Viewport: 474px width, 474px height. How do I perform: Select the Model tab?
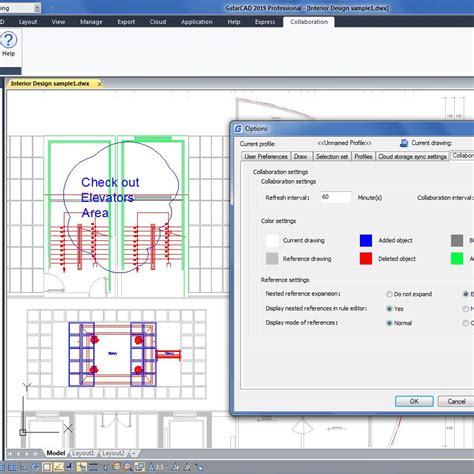[55, 453]
